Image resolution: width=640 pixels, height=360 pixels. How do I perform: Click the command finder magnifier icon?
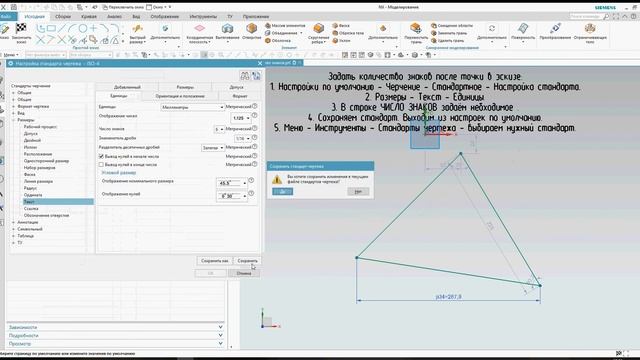coord(606,16)
